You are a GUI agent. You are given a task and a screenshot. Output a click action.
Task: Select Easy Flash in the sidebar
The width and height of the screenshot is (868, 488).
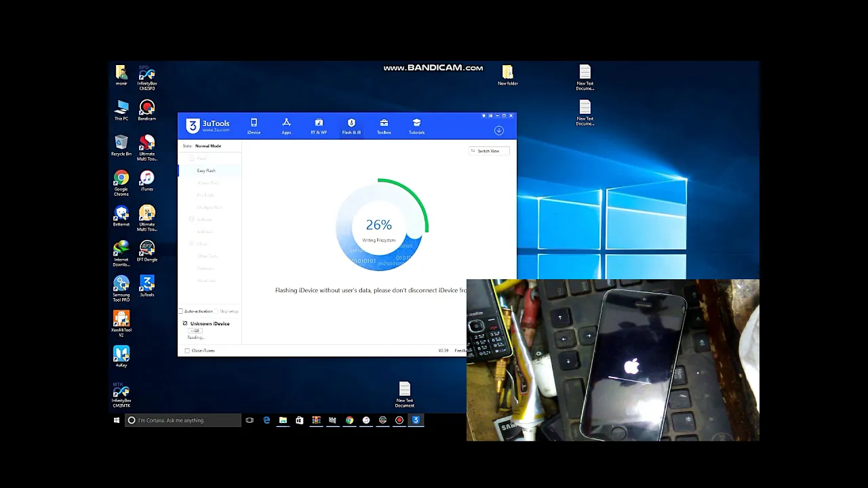coord(206,171)
